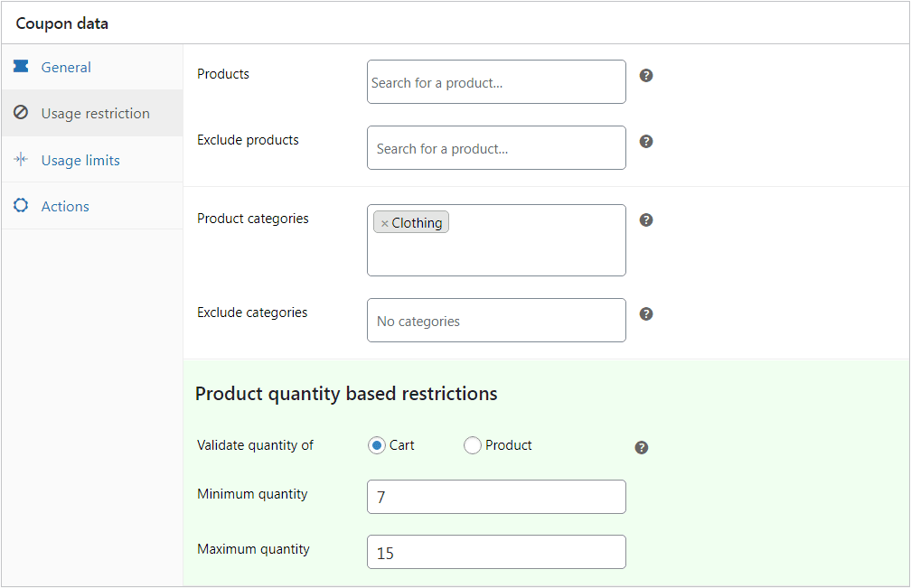The height and width of the screenshot is (588, 911).
Task: Select the Product radio button
Action: [473, 445]
